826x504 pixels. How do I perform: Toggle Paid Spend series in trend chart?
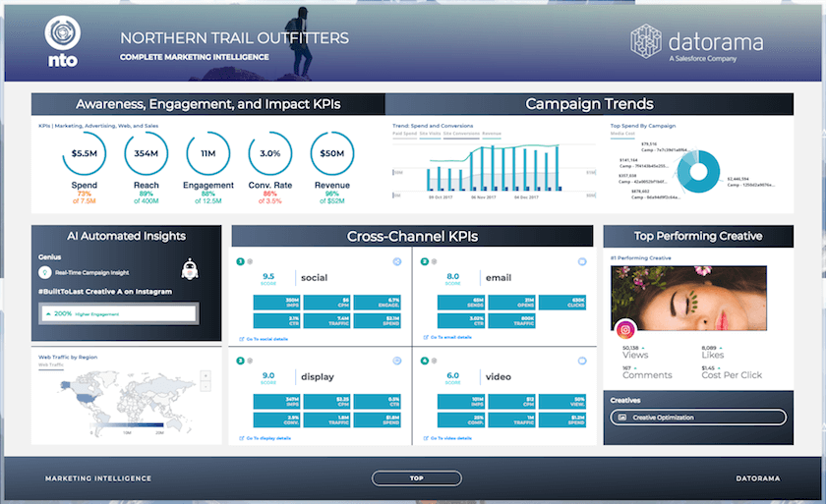click(x=404, y=134)
